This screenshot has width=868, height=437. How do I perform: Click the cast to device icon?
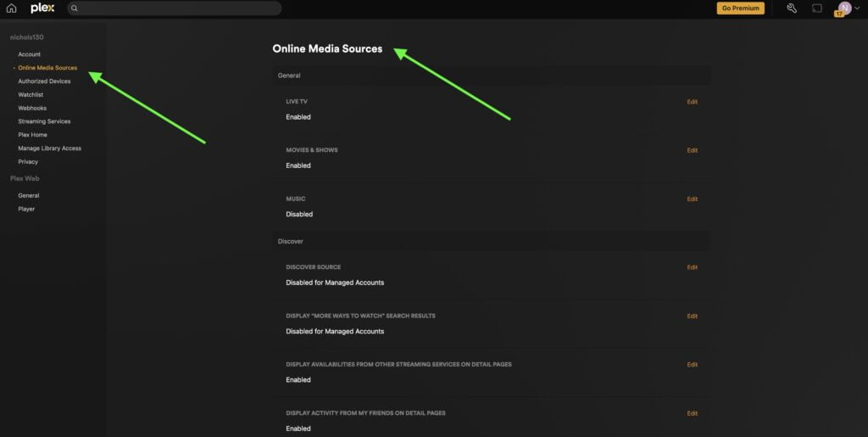(x=817, y=8)
